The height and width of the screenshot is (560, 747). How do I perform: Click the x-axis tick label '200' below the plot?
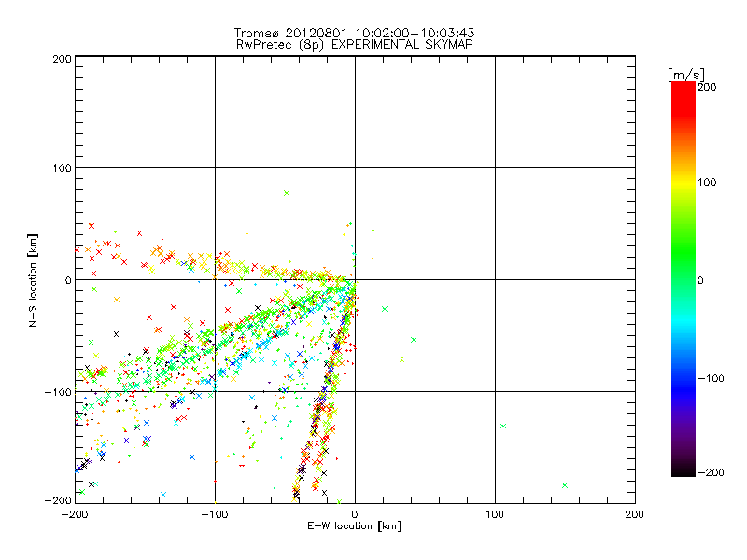[x=635, y=514]
